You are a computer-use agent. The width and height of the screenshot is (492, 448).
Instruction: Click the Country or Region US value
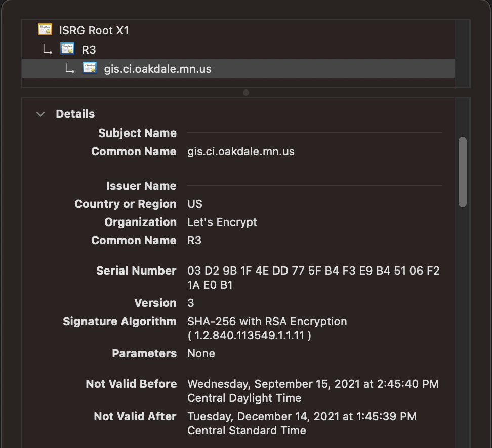[x=195, y=204]
